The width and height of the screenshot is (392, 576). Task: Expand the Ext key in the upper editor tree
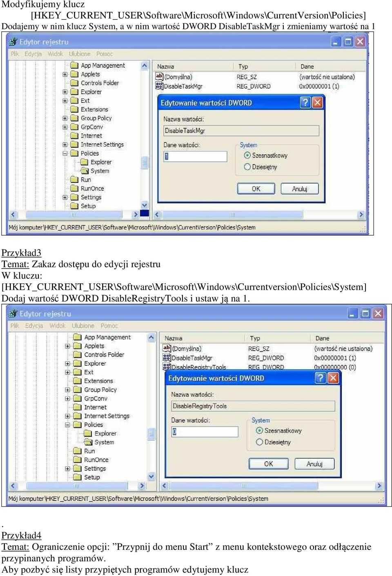65,100
